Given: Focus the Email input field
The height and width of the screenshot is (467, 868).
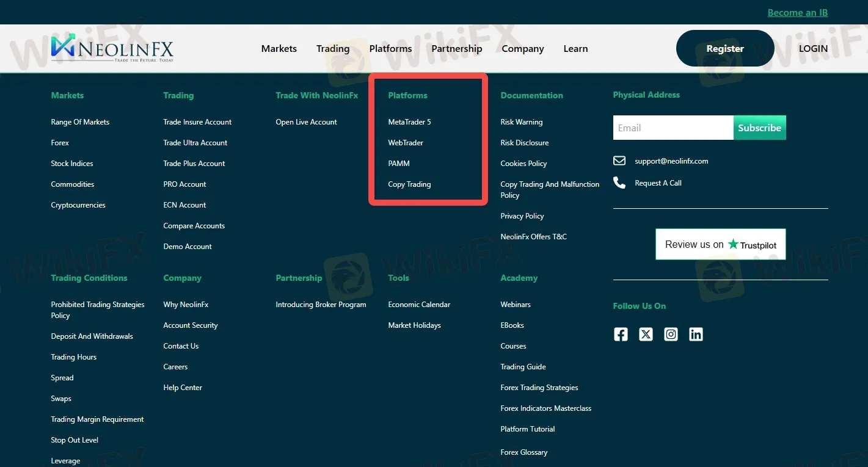Looking at the screenshot, I should pos(673,128).
